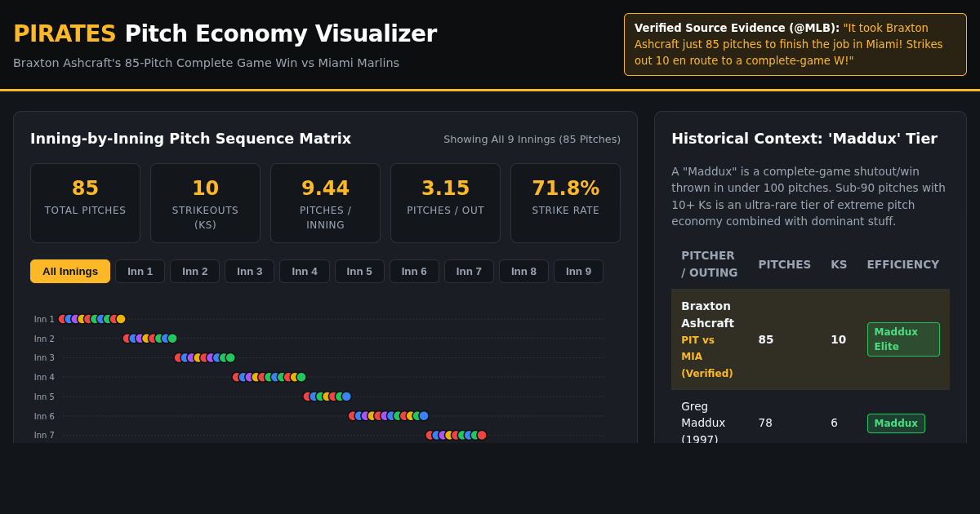Open the Inn 3 filter tab

click(249, 271)
